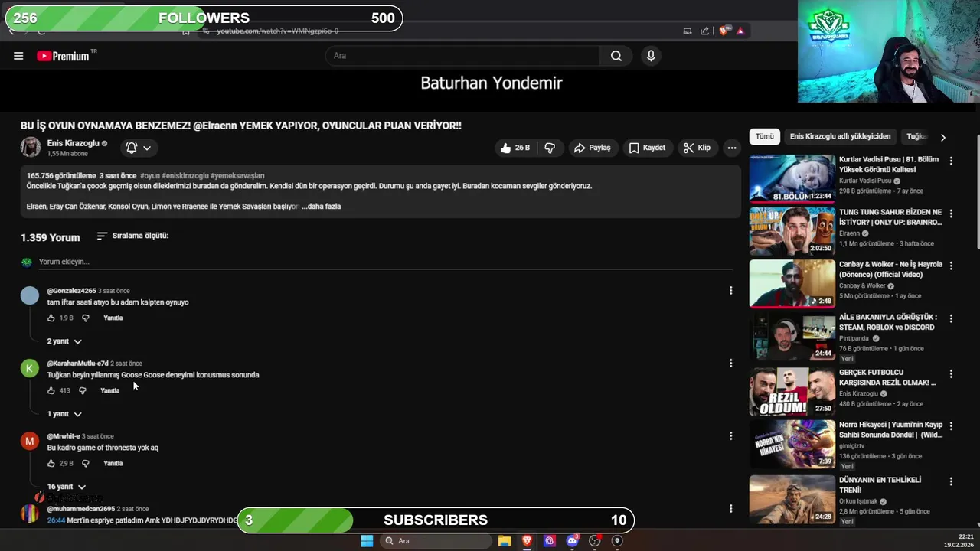Open options for TUNG TUNG SAHUR video

coord(951,214)
